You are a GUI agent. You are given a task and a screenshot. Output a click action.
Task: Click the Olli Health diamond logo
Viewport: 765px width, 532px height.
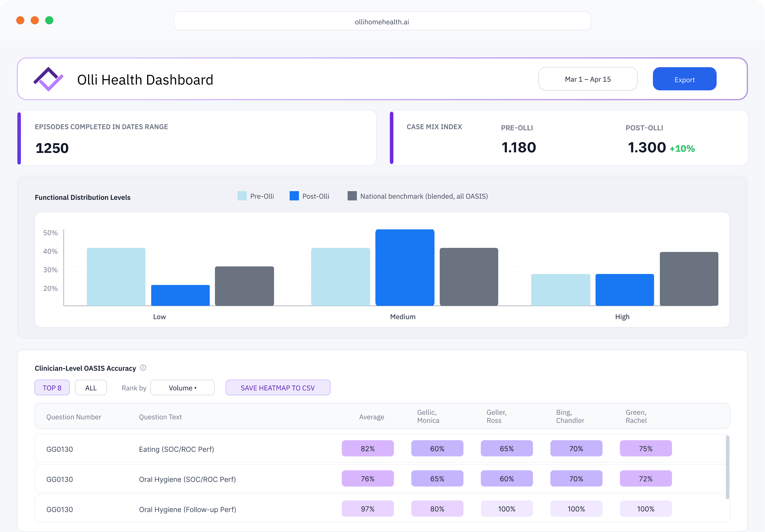click(48, 79)
